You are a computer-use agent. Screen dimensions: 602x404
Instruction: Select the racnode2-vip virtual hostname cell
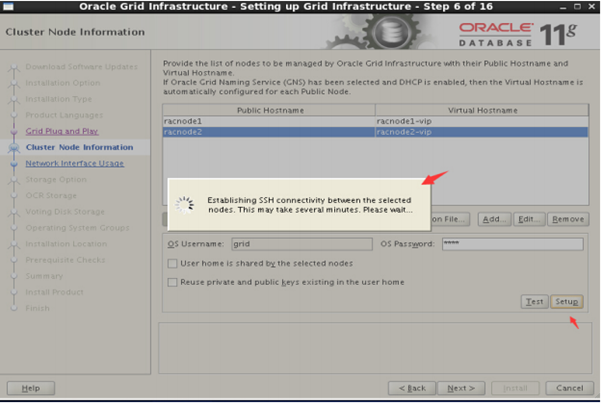click(481, 132)
